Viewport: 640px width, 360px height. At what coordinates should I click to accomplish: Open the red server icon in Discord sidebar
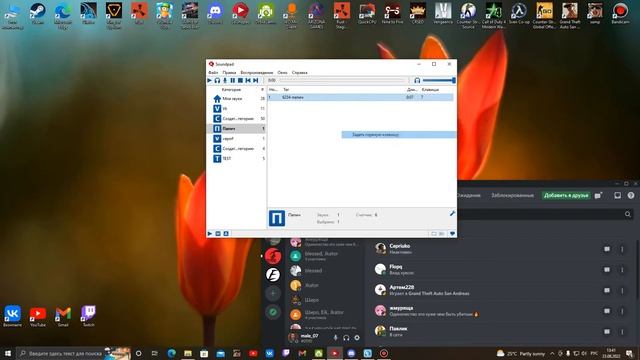click(273, 256)
